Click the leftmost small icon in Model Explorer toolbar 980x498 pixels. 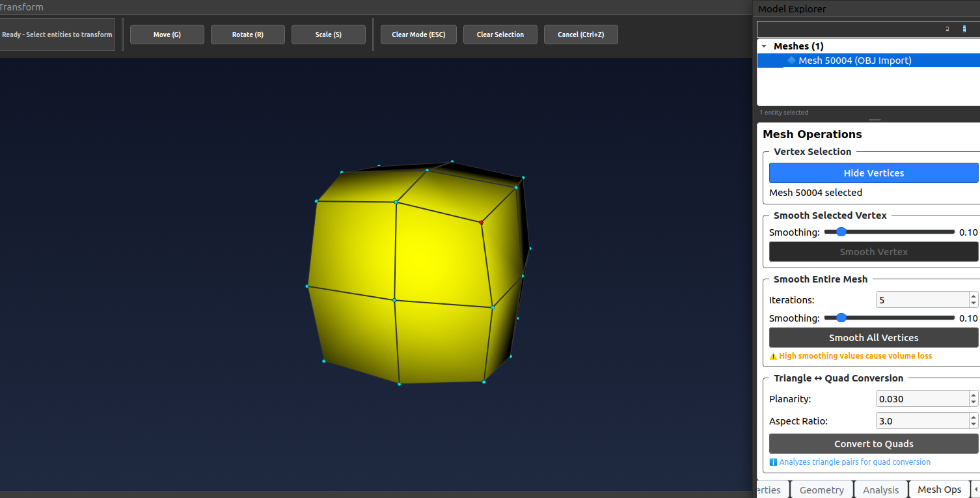(x=947, y=29)
